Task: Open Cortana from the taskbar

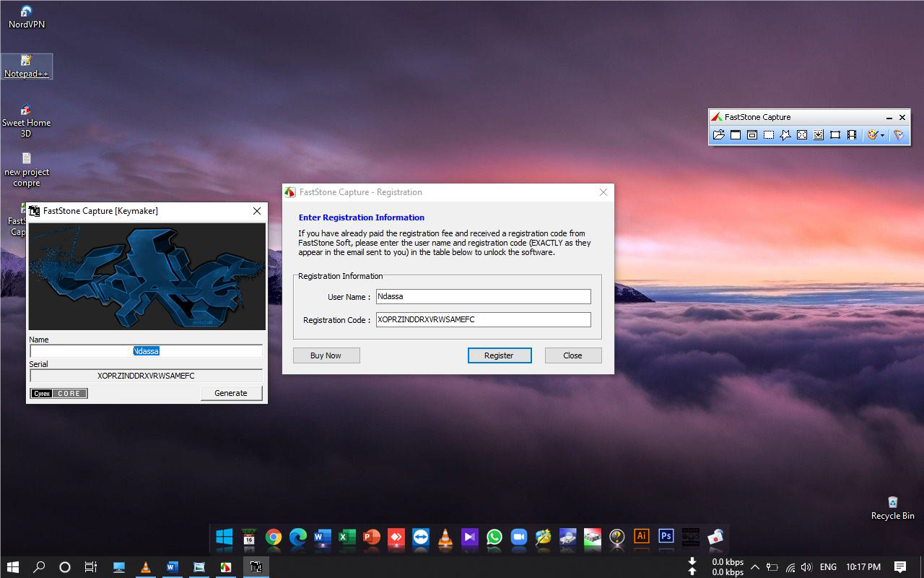Action: click(x=65, y=567)
